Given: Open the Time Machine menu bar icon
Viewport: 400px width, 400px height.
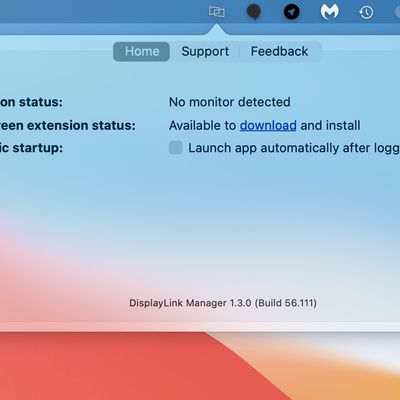Looking at the screenshot, I should click(x=366, y=13).
